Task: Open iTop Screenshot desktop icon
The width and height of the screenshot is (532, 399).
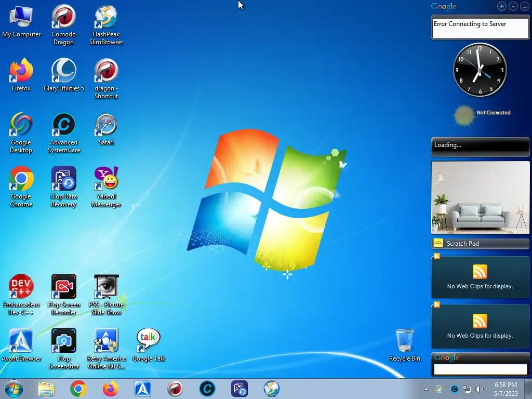Action: (63, 349)
